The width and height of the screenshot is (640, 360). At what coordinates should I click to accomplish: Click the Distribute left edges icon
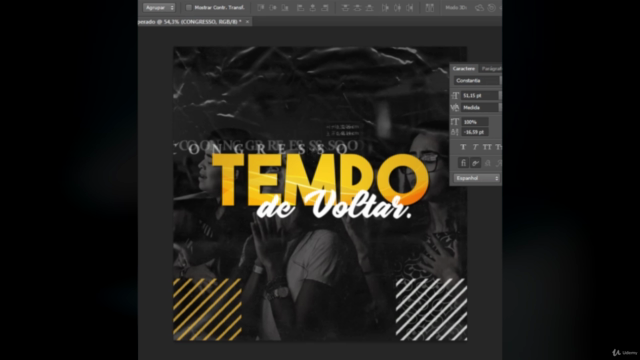385,8
